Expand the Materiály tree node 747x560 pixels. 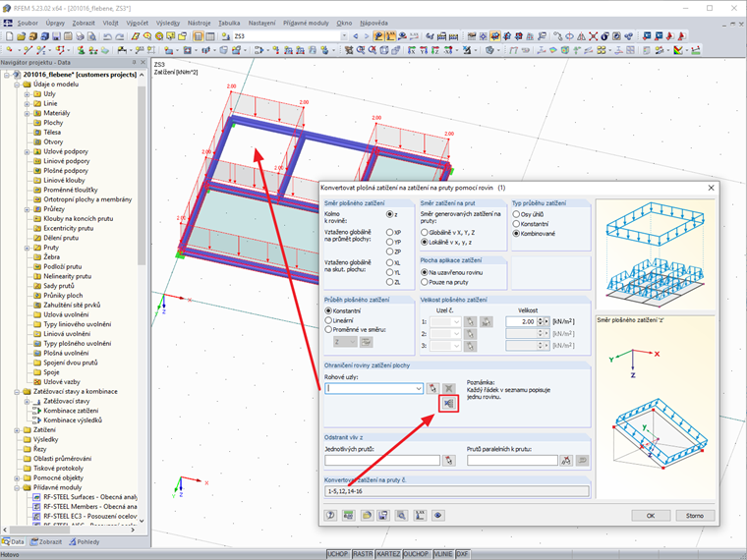point(28,113)
